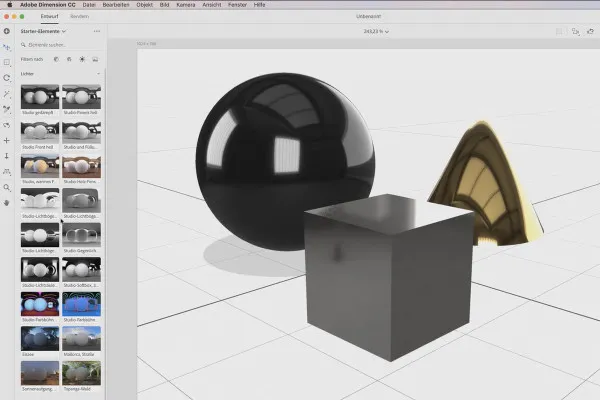
Task: Select the Sampler eyedropper tool
Action: click(7, 109)
